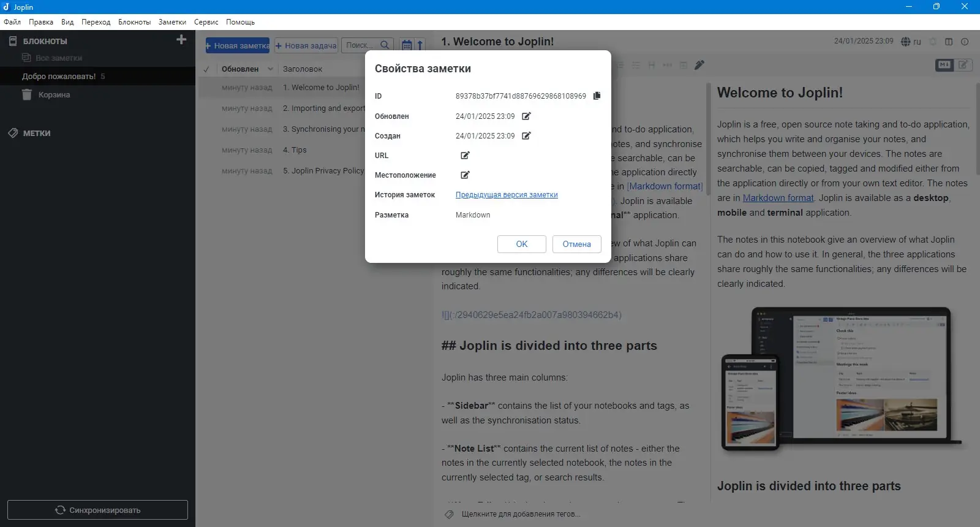Image resolution: width=980 pixels, height=527 pixels.
Task: Open the Помощь menu
Action: pyautogui.click(x=240, y=22)
